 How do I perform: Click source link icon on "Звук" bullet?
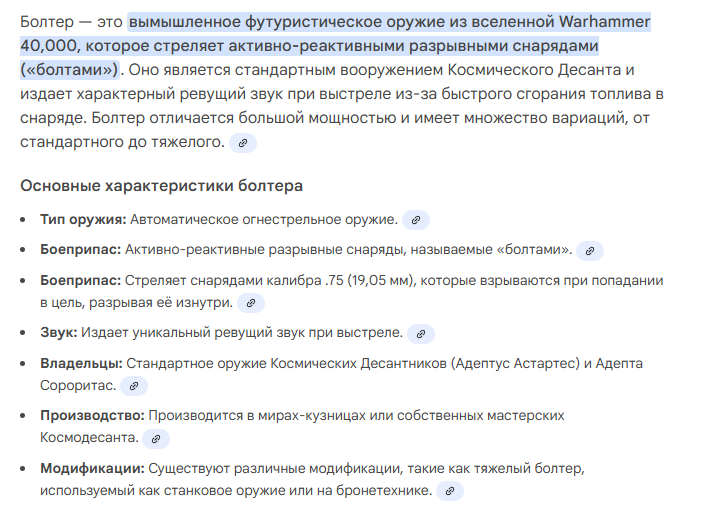pyautogui.click(x=421, y=333)
